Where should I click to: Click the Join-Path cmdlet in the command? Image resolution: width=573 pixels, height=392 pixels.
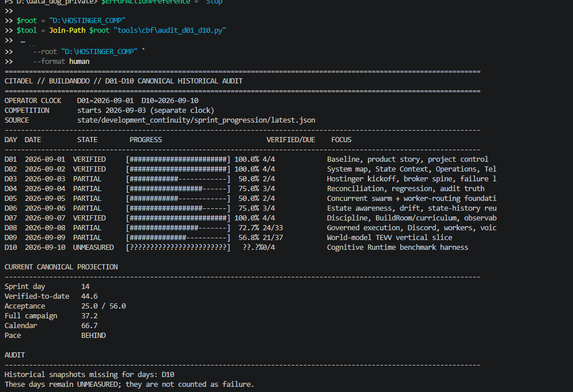tap(67, 31)
